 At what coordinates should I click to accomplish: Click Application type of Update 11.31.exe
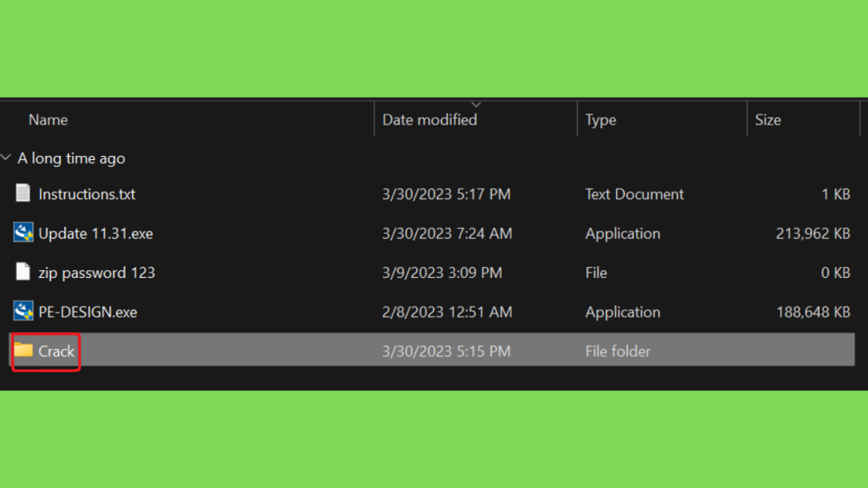click(623, 234)
